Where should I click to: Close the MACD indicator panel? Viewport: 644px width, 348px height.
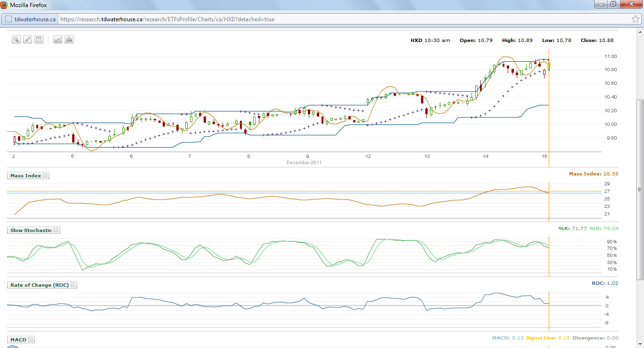coord(31,340)
